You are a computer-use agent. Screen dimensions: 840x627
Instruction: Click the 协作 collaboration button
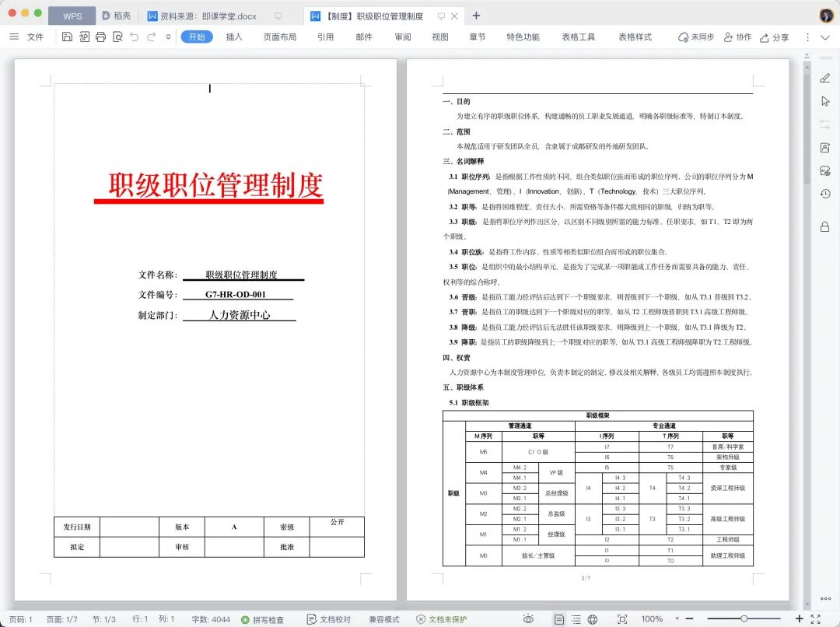tap(737, 37)
